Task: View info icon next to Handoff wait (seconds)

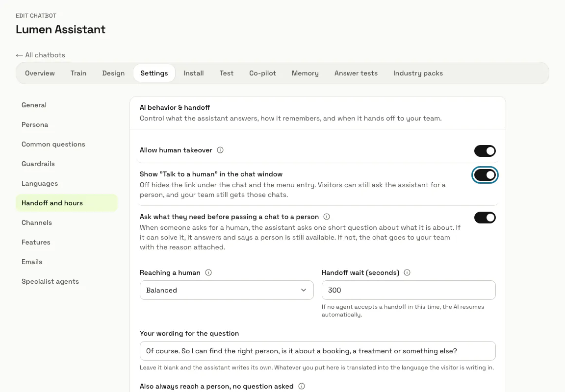Action: pos(407,272)
